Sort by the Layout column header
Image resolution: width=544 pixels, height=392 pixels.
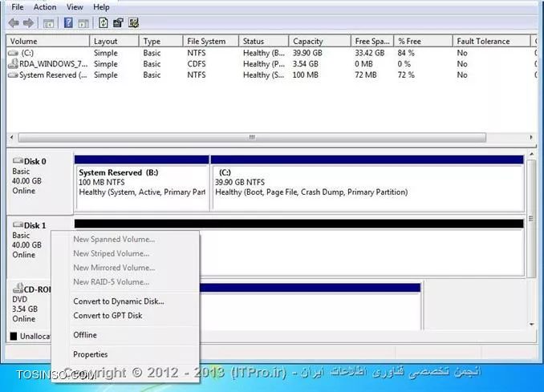[114, 41]
